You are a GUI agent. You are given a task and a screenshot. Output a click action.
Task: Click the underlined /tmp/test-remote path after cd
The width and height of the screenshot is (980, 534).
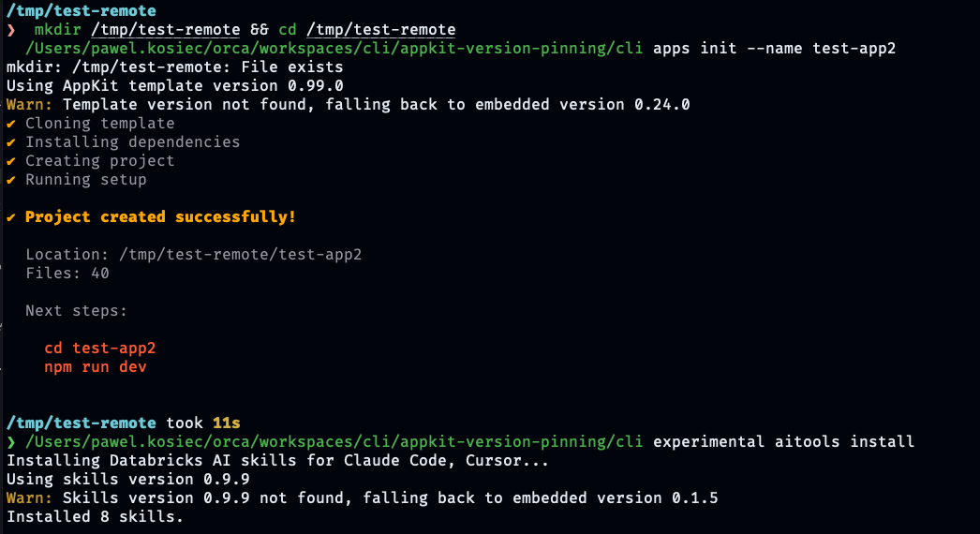coord(380,30)
